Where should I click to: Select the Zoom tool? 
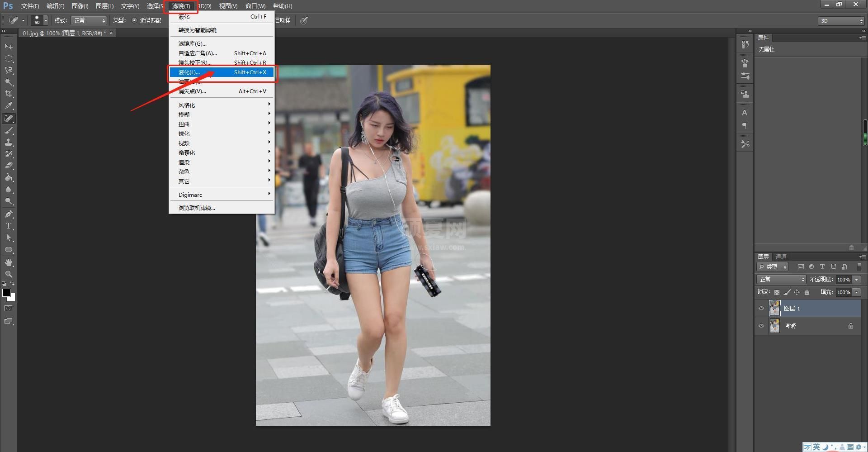tap(9, 274)
